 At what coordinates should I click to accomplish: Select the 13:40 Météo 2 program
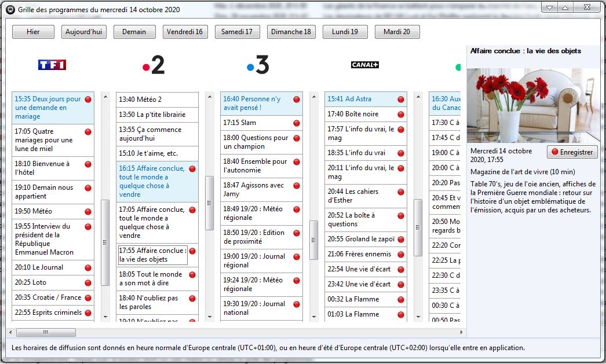pyautogui.click(x=158, y=100)
